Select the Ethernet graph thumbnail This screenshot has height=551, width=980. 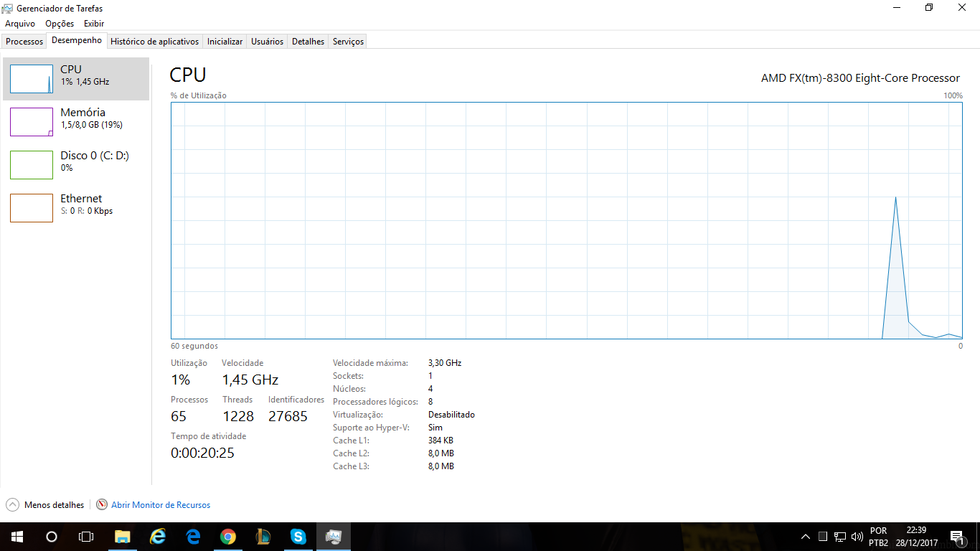tap(32, 208)
